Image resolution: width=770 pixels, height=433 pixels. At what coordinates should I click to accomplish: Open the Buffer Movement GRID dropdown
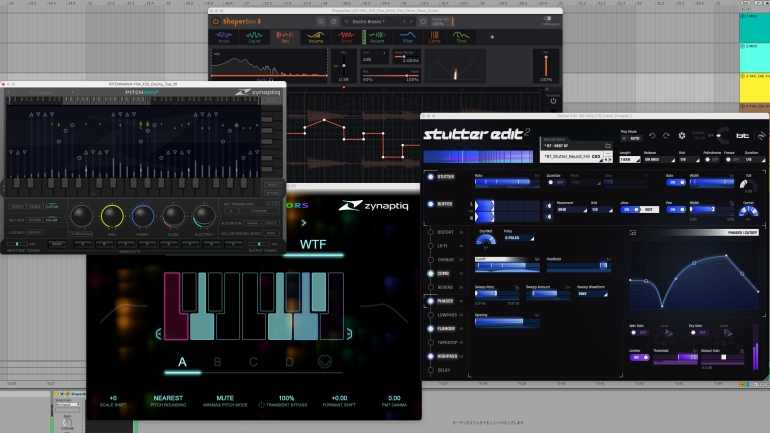tap(572, 210)
